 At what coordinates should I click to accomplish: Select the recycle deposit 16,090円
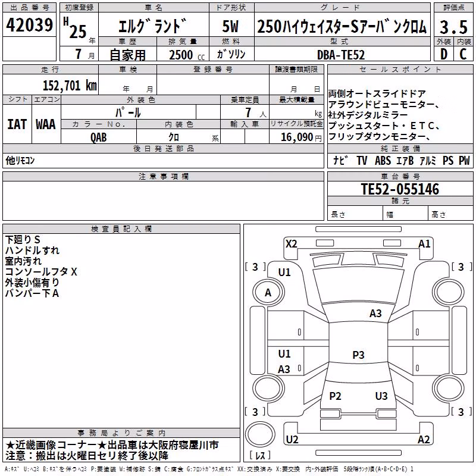pos(301,137)
